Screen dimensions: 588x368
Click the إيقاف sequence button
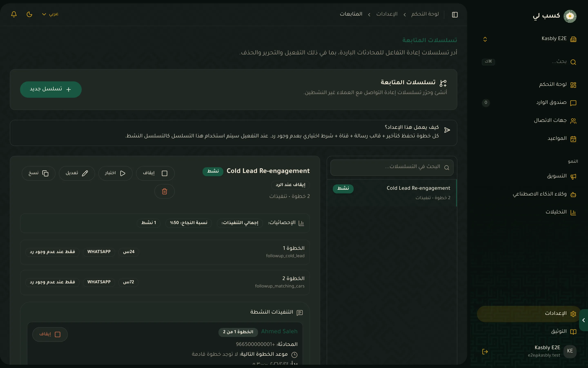(155, 173)
